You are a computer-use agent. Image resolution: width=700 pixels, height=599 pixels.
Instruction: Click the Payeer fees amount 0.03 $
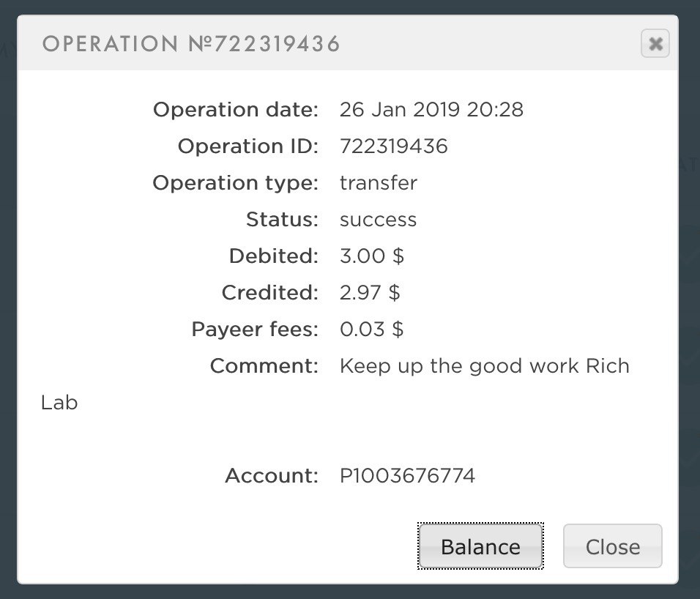[x=371, y=330]
